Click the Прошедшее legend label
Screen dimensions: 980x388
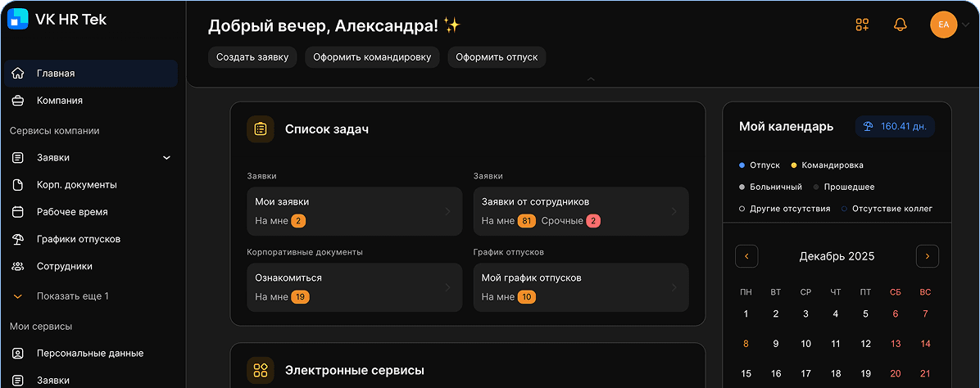pos(849,187)
